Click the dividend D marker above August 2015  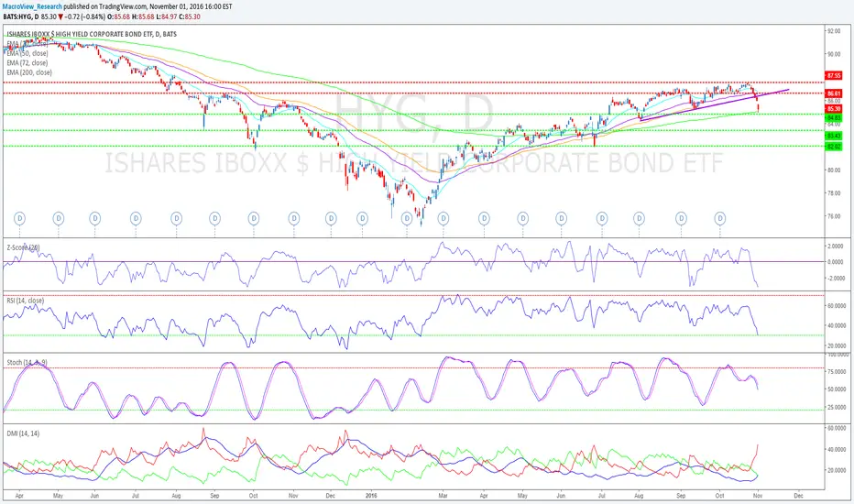[x=176, y=218]
